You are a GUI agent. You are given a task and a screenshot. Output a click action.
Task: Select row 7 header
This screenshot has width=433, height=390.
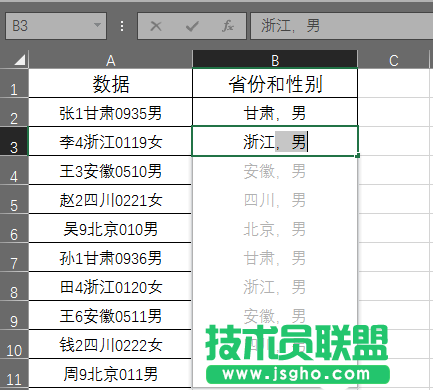(14, 257)
